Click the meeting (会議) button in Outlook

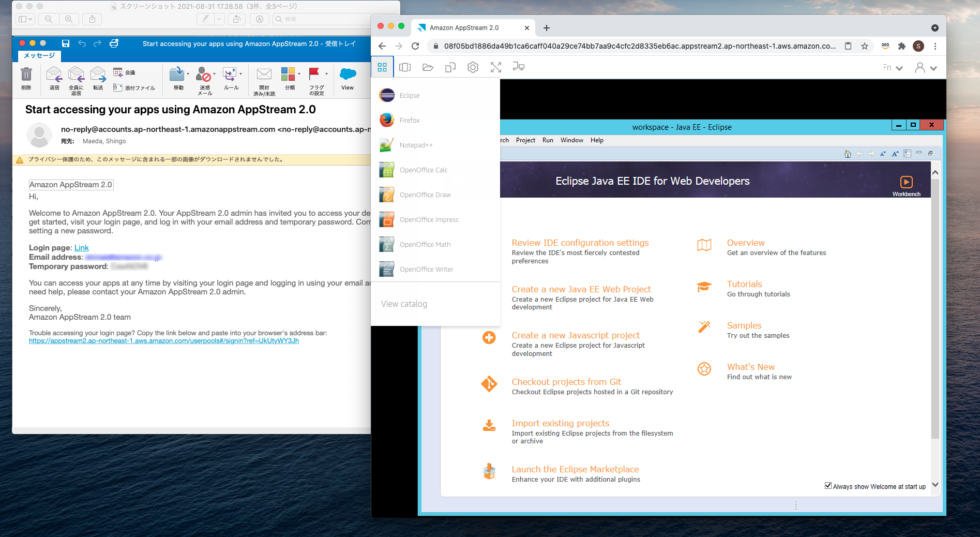click(x=125, y=72)
